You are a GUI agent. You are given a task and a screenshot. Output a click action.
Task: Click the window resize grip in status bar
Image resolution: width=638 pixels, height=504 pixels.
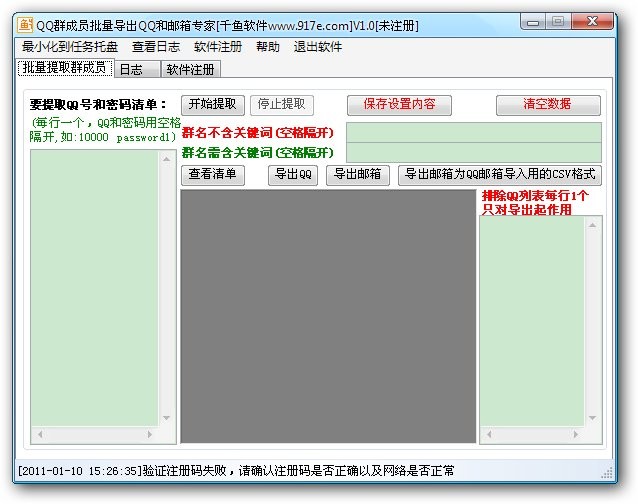(x=607, y=473)
